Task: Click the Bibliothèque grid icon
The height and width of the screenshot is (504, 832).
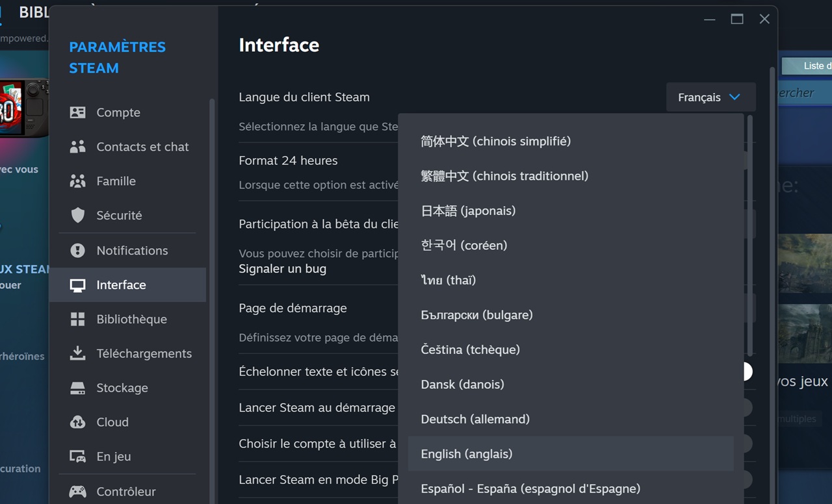Action: [77, 319]
